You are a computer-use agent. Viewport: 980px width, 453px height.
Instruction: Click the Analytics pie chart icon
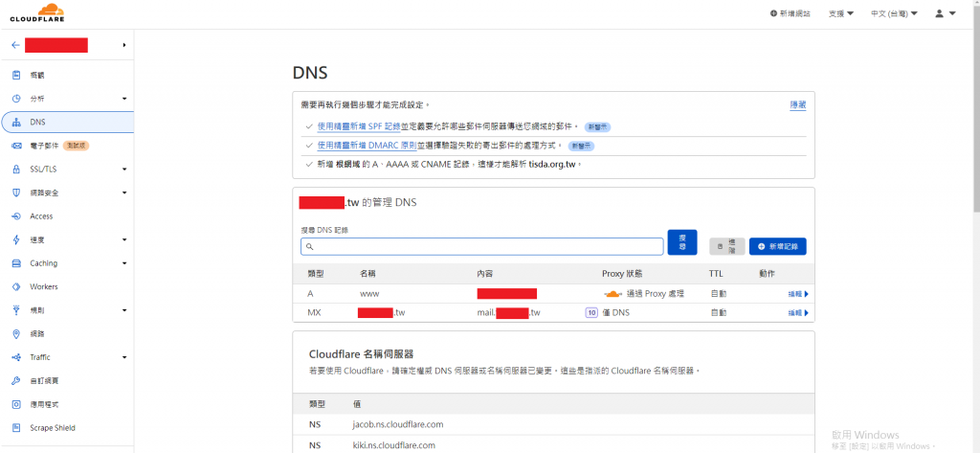click(x=17, y=99)
